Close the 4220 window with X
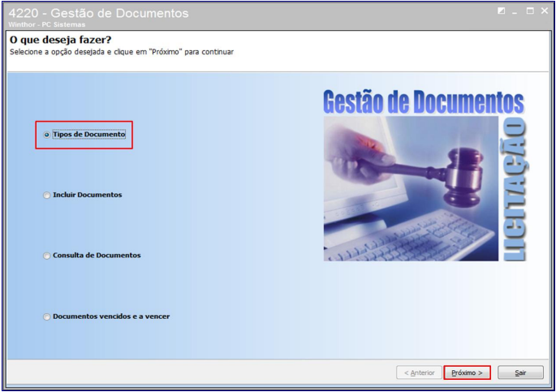 coord(545,11)
